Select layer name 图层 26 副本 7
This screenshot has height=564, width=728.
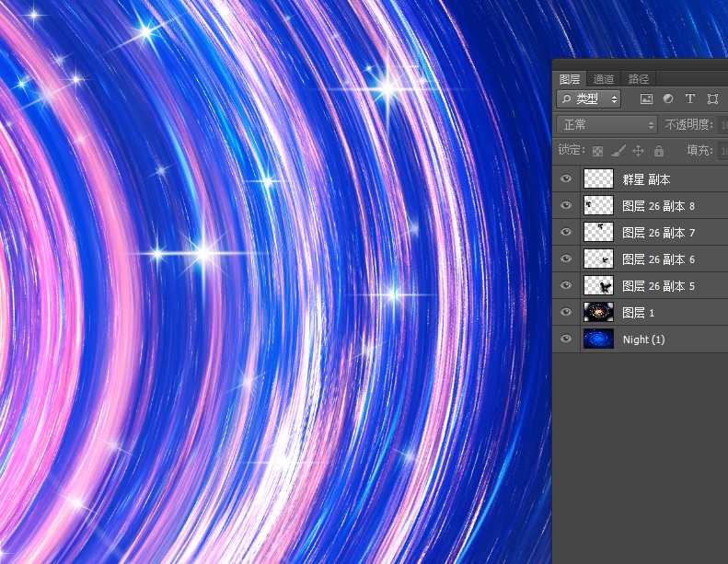[658, 233]
